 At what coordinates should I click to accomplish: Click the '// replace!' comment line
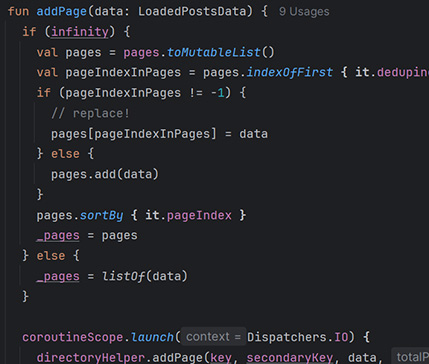90,114
